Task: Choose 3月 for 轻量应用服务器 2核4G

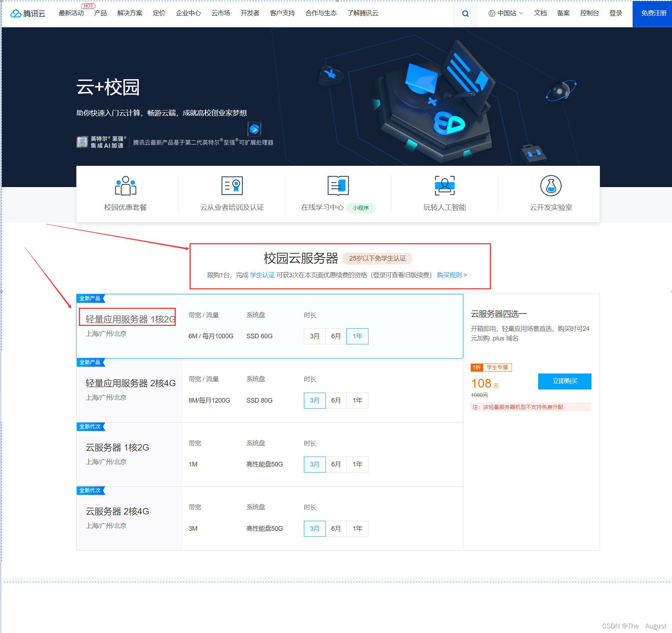Action: tap(315, 400)
